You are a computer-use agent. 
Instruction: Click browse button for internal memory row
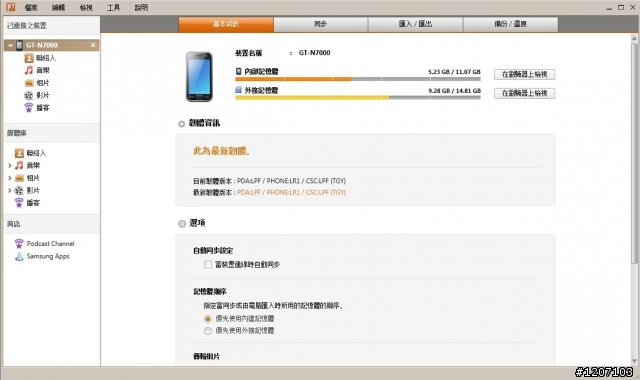point(524,74)
